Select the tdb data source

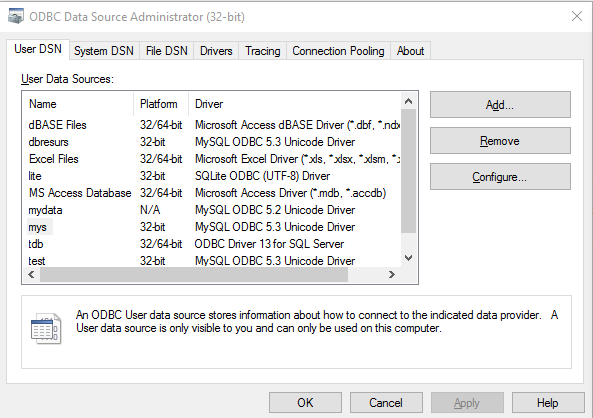pos(36,244)
